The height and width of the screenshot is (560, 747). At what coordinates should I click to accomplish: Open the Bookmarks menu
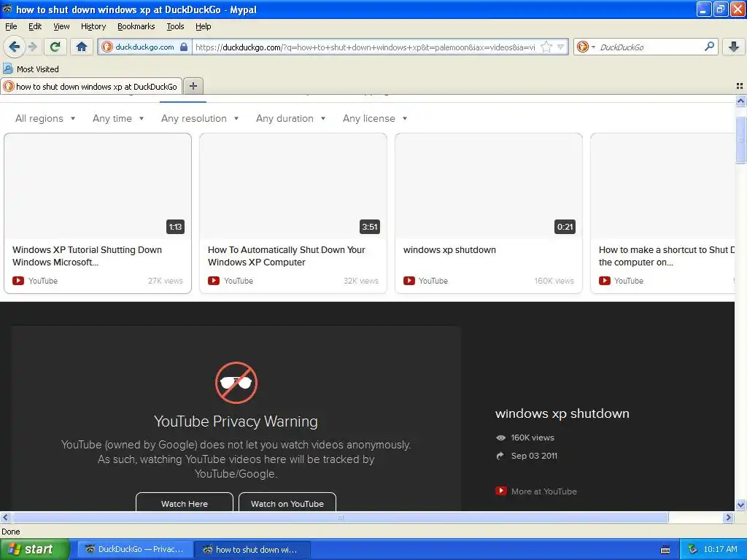point(136,26)
